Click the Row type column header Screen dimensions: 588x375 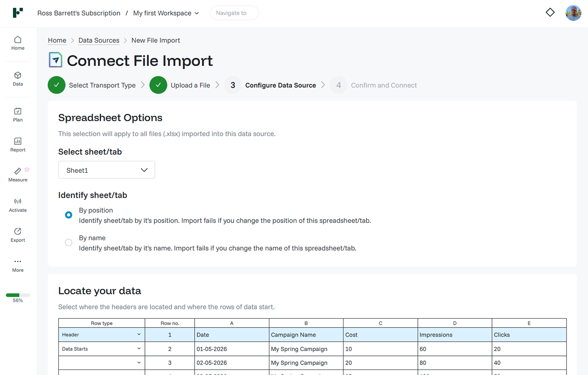point(101,323)
